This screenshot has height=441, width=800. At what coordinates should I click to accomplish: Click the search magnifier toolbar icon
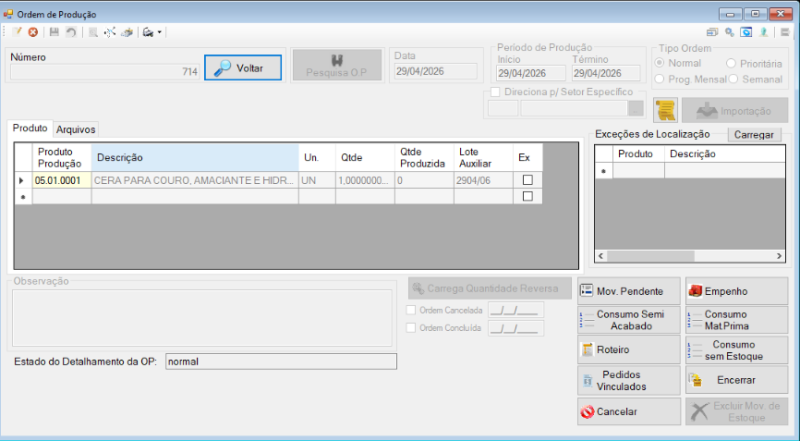coord(93,32)
